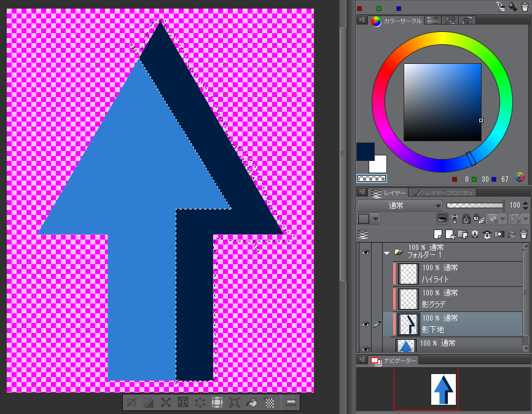Open the layer panel menu

[x=362, y=192]
